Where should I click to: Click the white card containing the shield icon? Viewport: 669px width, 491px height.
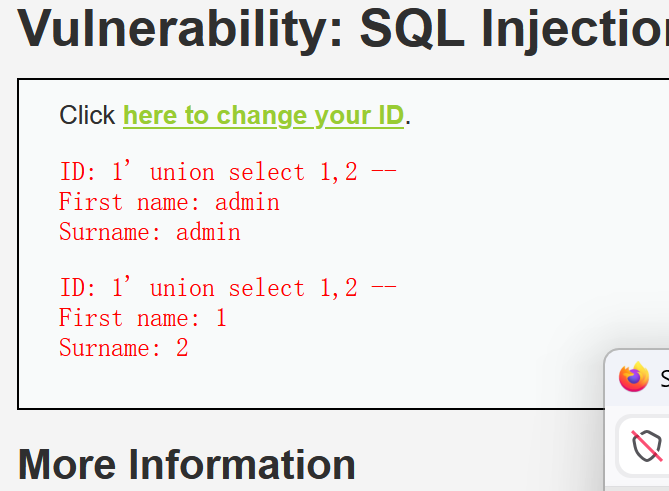click(x=643, y=447)
